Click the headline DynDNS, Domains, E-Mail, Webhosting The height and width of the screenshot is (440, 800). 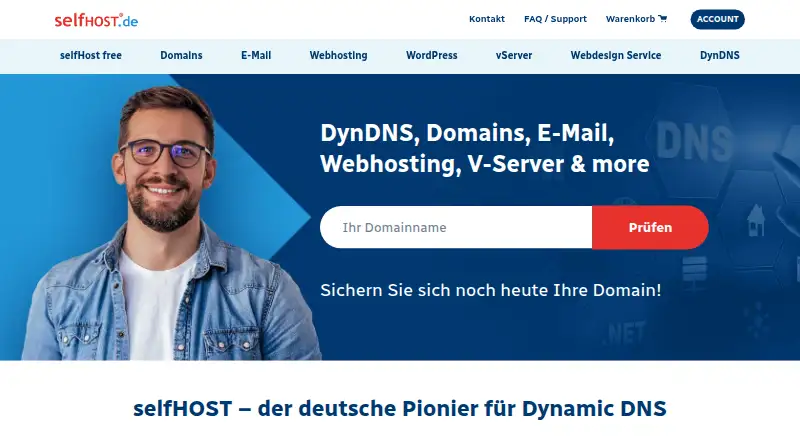tap(485, 148)
